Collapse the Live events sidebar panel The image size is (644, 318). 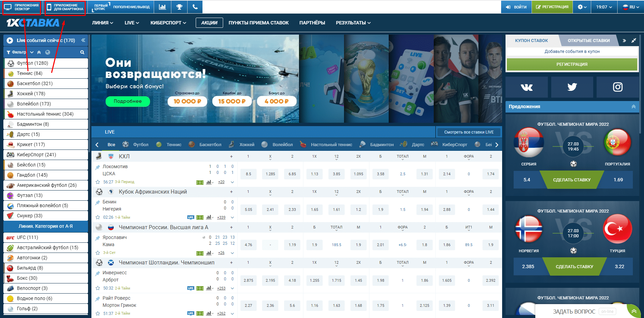pos(83,40)
